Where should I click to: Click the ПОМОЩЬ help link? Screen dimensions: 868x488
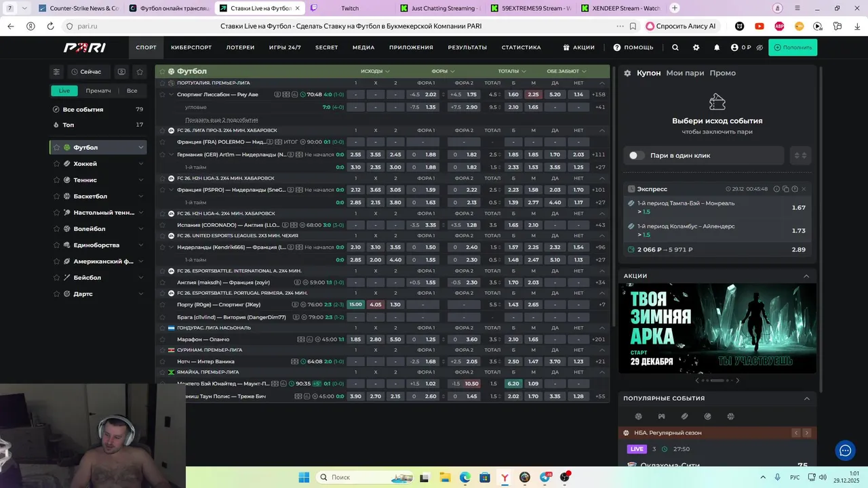point(633,47)
